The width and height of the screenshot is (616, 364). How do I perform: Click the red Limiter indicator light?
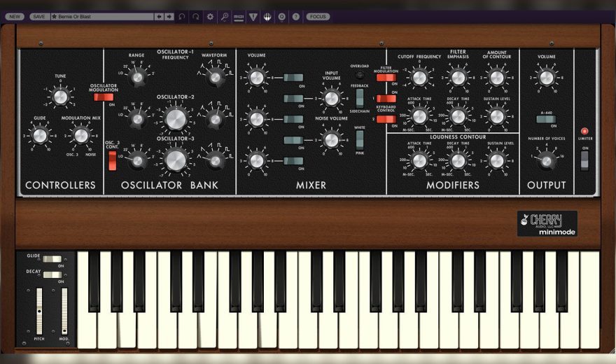pyautogui.click(x=584, y=131)
